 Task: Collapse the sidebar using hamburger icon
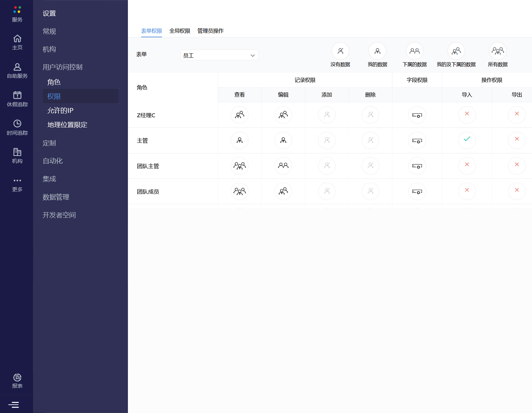point(14,404)
